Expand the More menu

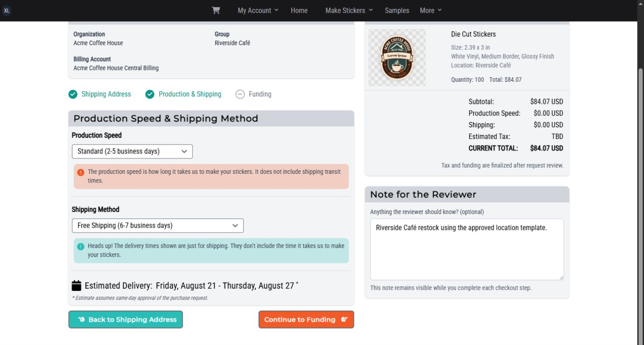click(431, 10)
